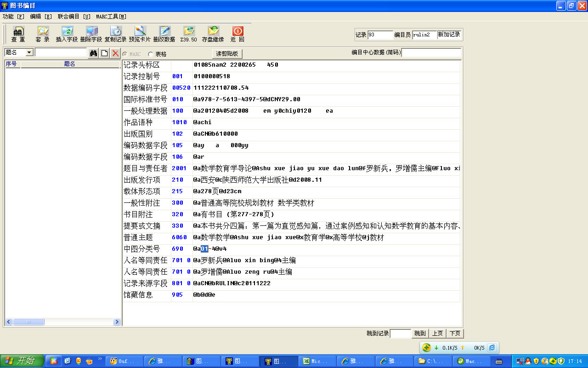Image resolution: width=588 pixels, height=368 pixels.
Task: Click the left panel horizontal scrollbar thumb
Action: [x=28, y=322]
